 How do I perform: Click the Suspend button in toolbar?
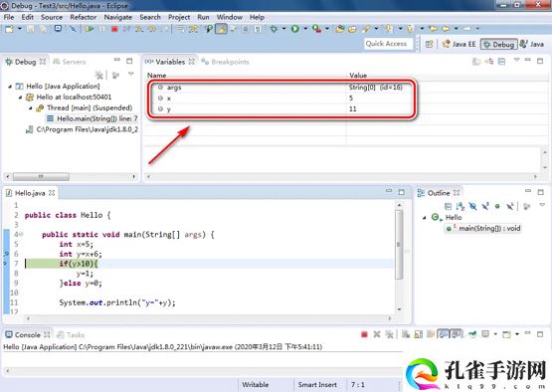(102, 29)
